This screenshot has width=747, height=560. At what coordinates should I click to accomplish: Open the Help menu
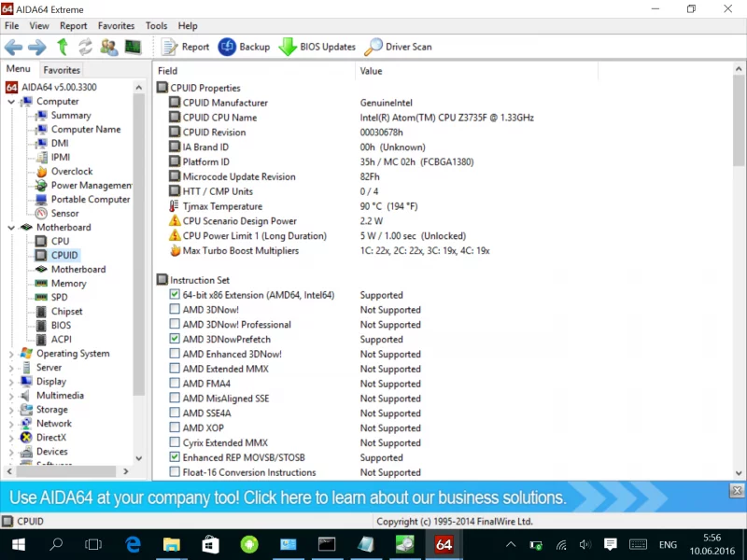pos(188,26)
